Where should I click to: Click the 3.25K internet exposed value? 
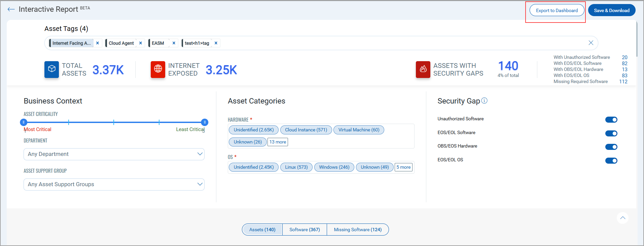click(221, 70)
